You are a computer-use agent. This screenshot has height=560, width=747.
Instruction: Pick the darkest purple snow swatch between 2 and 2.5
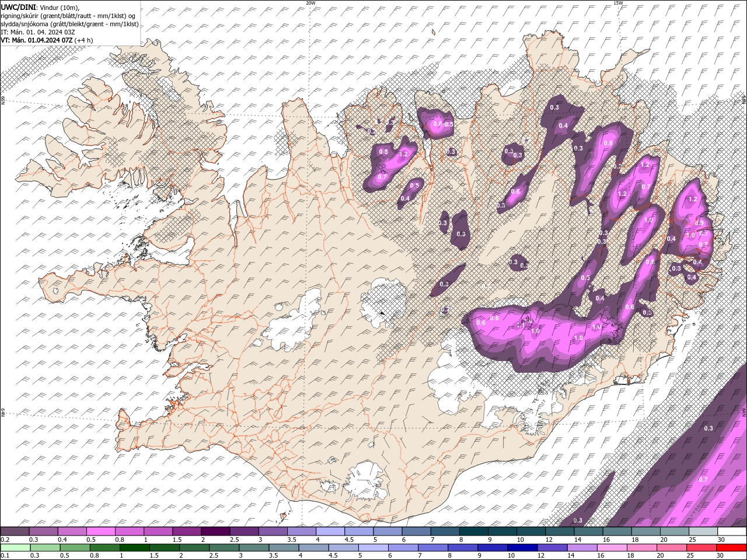click(215, 531)
